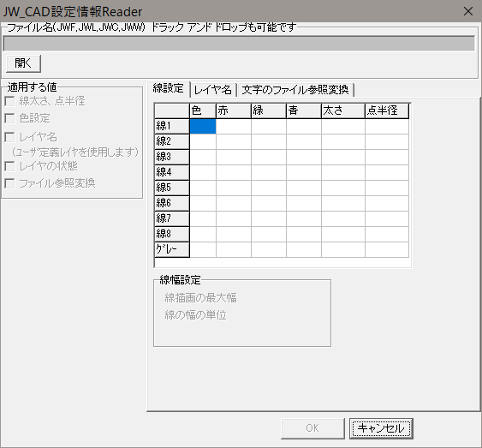Screen dimensions: 482x448
Task: Click the 太さ column header
Action: point(343,111)
